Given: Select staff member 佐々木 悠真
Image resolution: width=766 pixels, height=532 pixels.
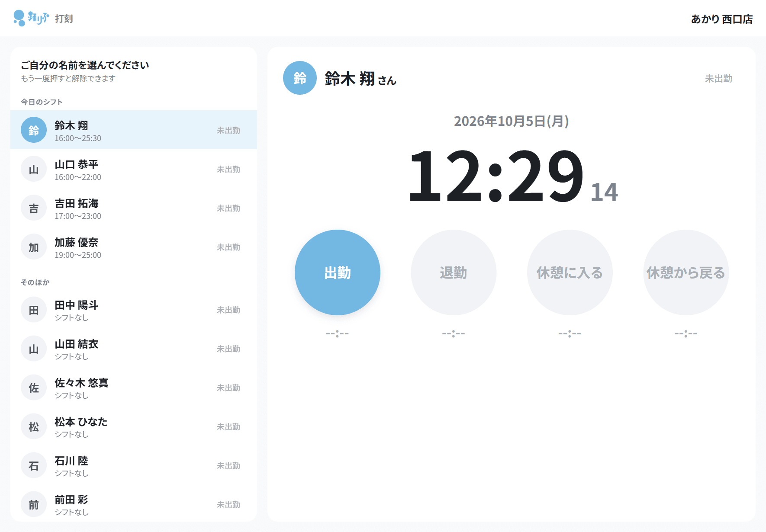Looking at the screenshot, I should click(x=134, y=388).
